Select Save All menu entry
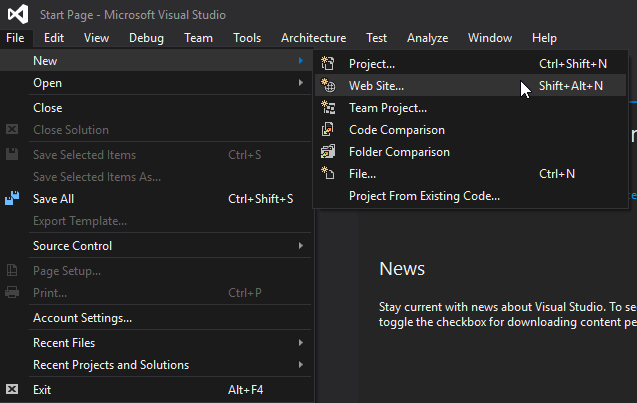The width and height of the screenshot is (637, 403). point(156,199)
